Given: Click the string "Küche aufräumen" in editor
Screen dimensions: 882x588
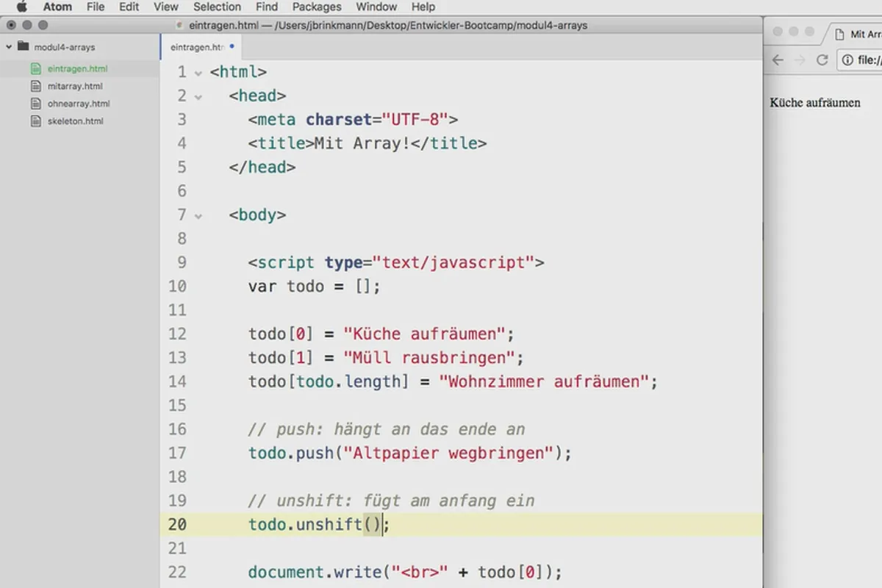Looking at the screenshot, I should point(424,334).
